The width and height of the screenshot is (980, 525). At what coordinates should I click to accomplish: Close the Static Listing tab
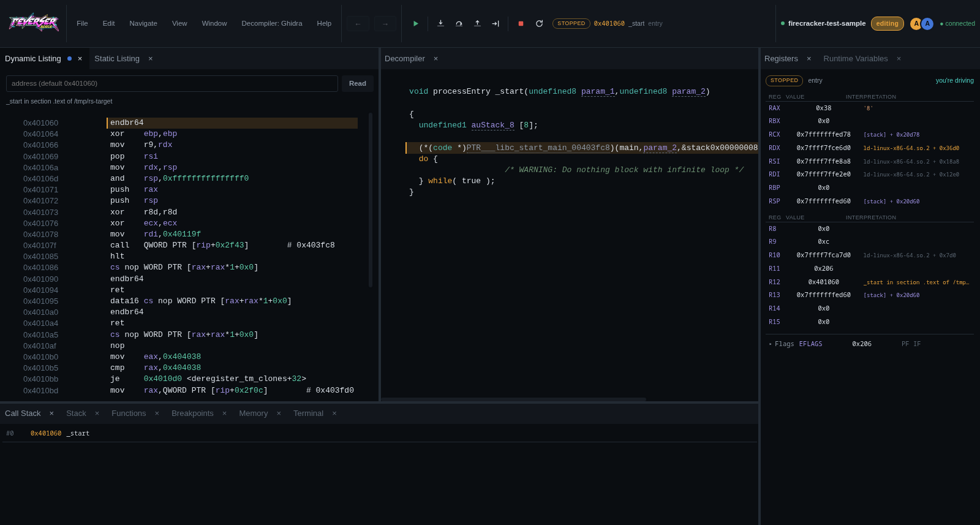click(x=150, y=59)
